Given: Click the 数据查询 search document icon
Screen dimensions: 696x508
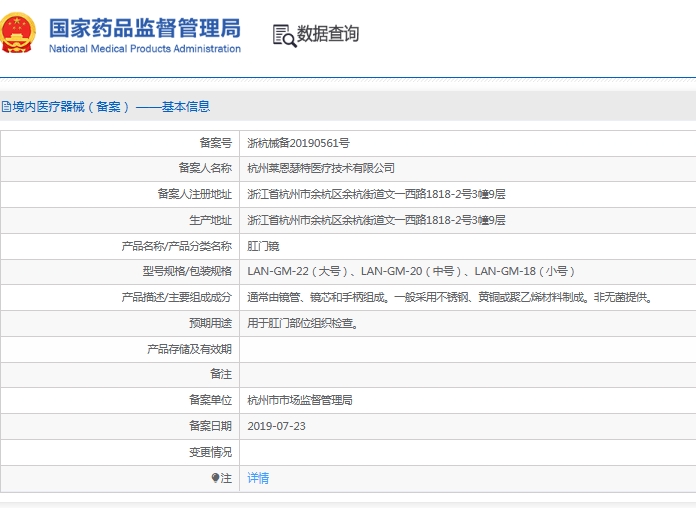Looking at the screenshot, I should (x=285, y=36).
